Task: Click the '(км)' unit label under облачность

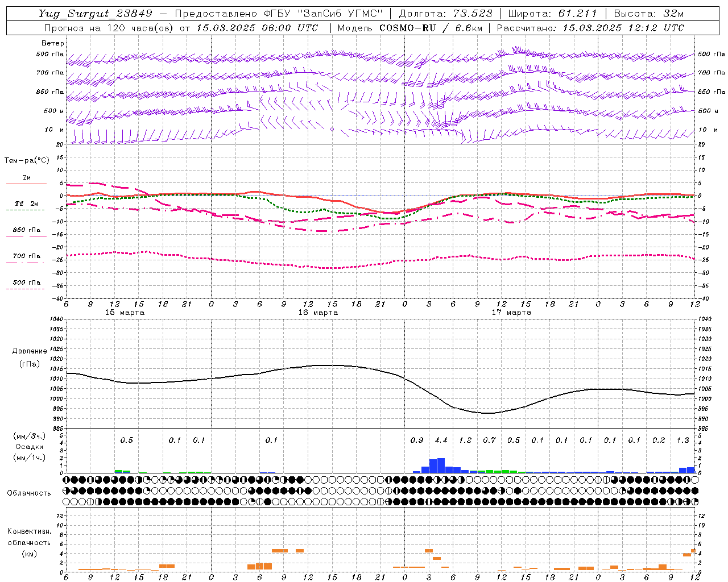Action: [29, 554]
